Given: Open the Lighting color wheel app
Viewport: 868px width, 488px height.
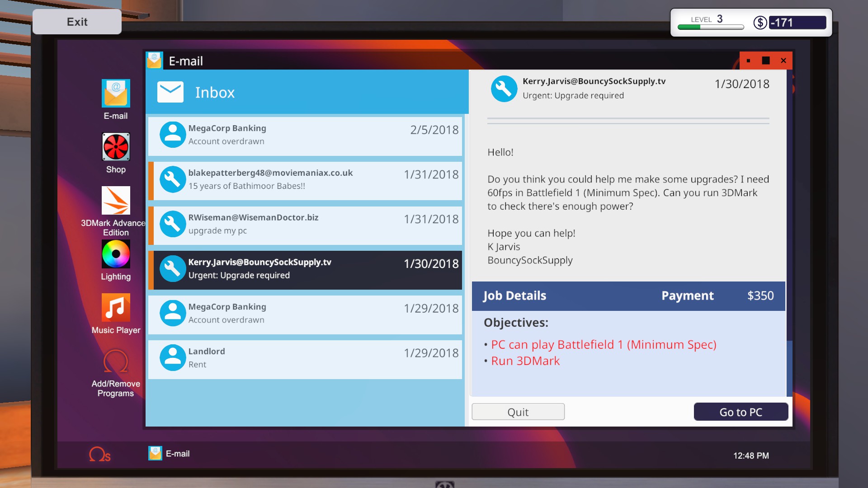Looking at the screenshot, I should (x=116, y=254).
